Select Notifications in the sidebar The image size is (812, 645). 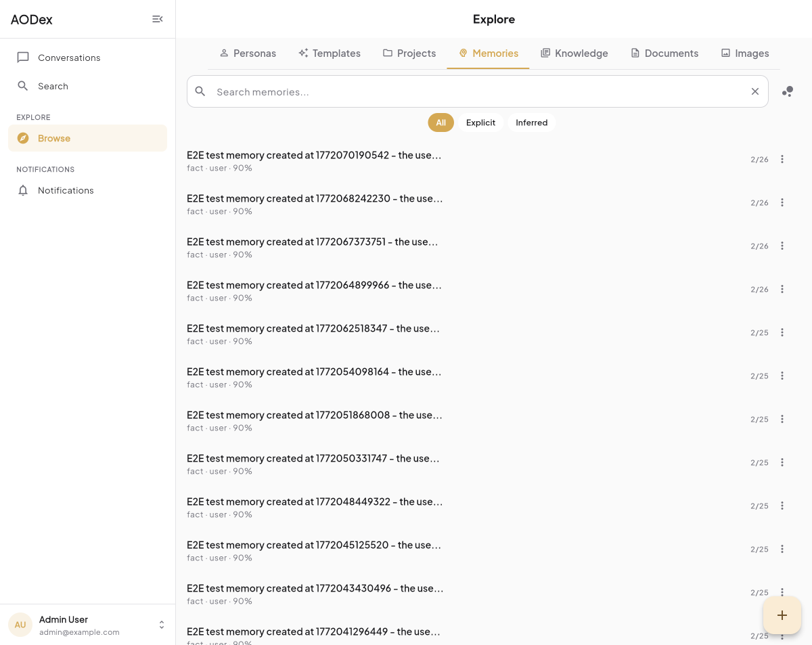click(66, 190)
